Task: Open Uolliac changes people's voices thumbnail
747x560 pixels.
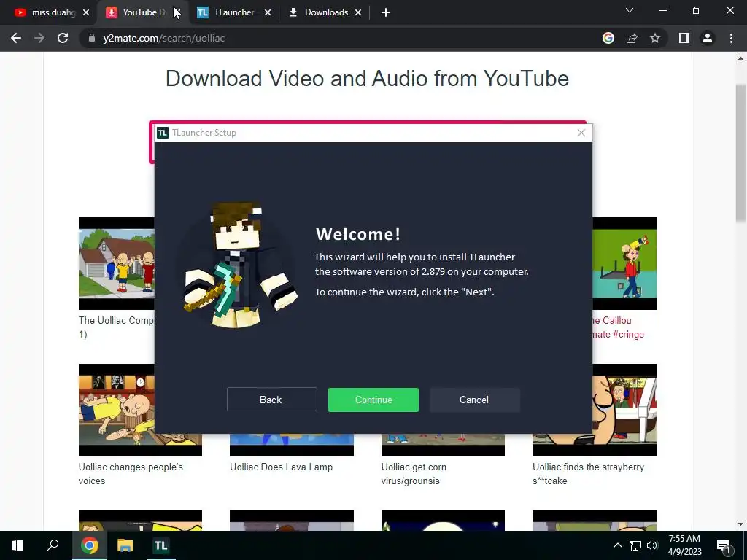Action: (x=116, y=410)
